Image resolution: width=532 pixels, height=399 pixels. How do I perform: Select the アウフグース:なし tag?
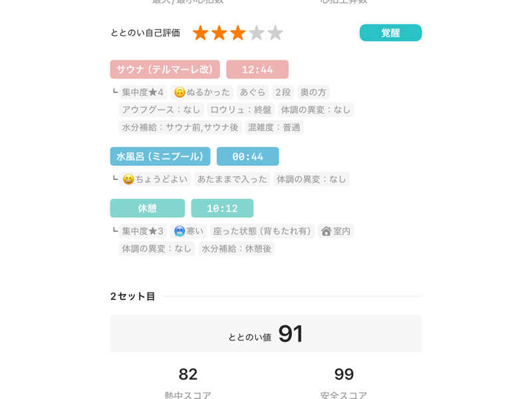[x=161, y=110]
